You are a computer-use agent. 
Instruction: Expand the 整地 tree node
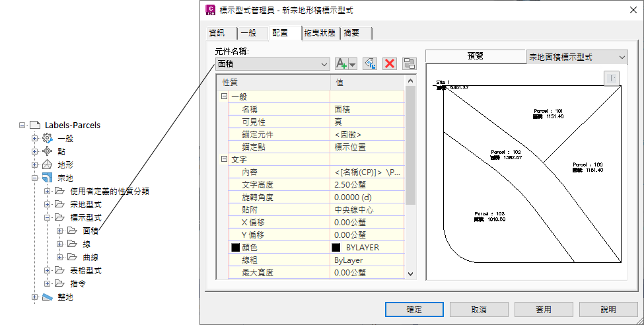point(35,297)
